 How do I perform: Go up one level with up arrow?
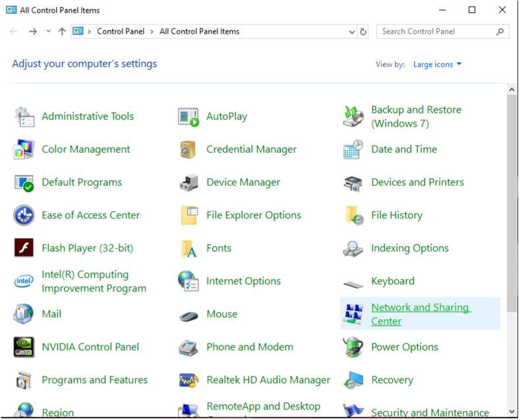62,32
